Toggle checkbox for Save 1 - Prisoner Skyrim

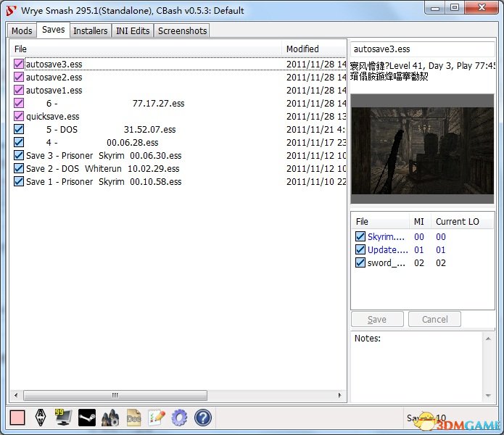tap(19, 181)
